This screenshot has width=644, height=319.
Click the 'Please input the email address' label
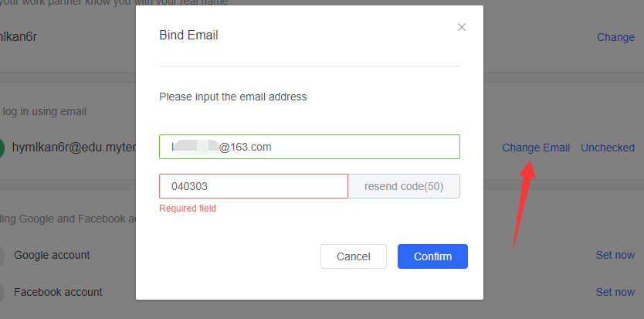click(232, 97)
